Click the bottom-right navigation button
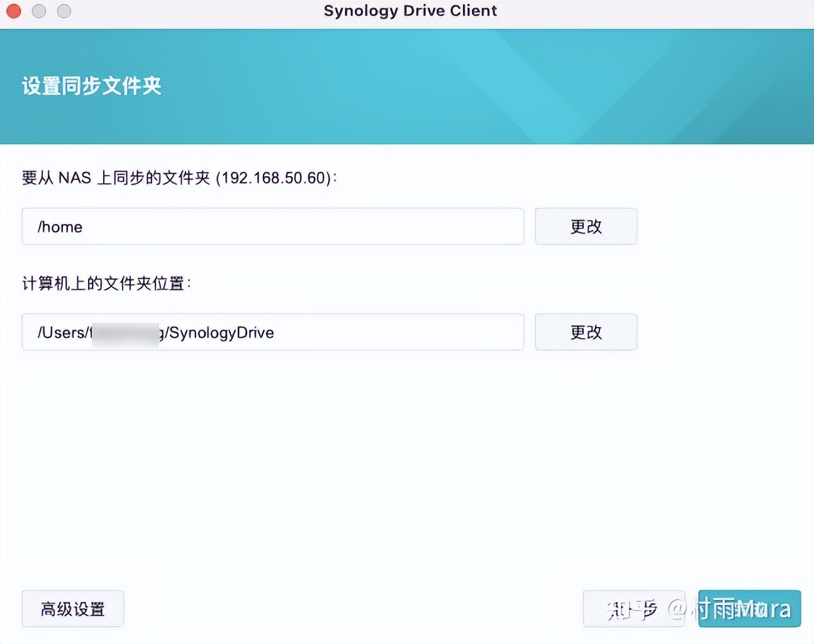This screenshot has width=814, height=644. pyautogui.click(x=749, y=608)
